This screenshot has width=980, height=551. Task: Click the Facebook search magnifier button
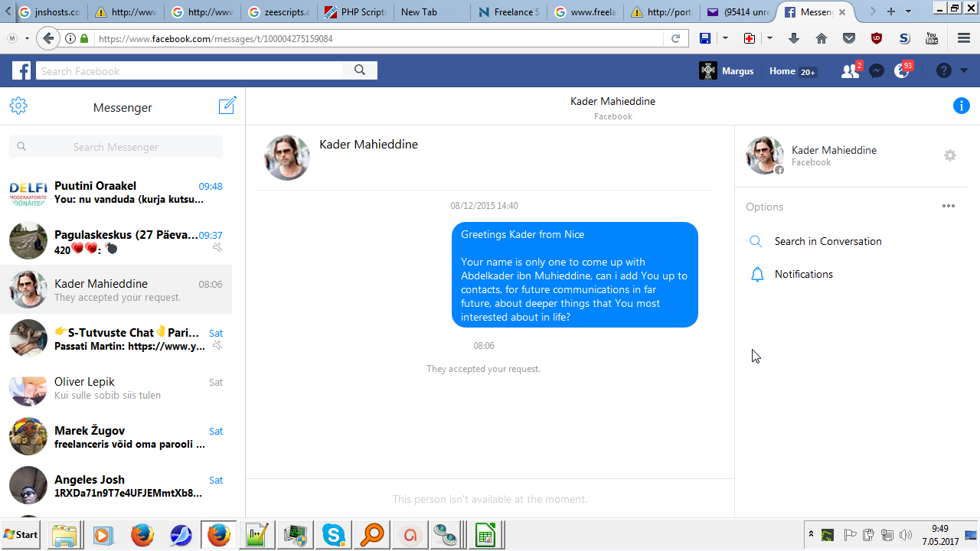[x=360, y=71]
